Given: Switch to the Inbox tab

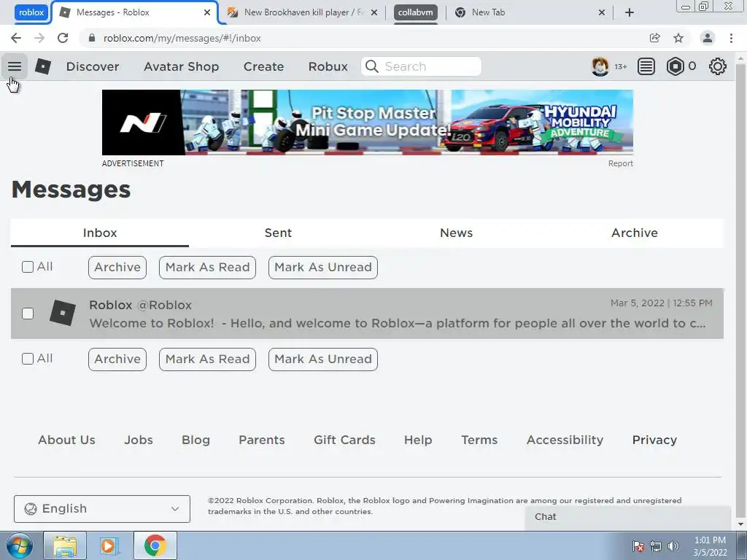Looking at the screenshot, I should [x=99, y=233].
